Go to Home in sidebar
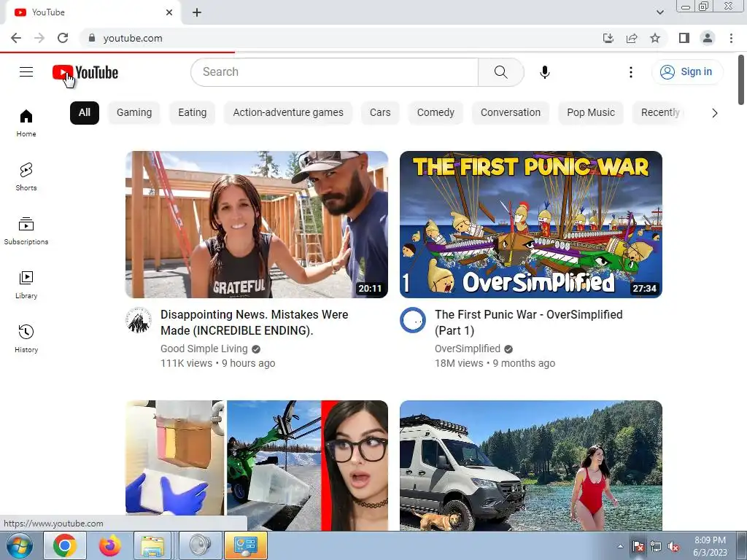The image size is (747, 560). 26,122
